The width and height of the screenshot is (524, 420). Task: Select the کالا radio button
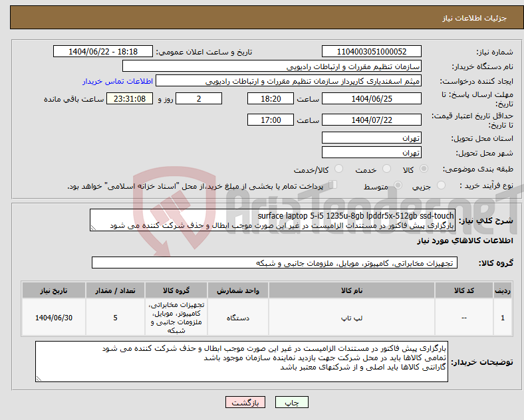tap(424, 169)
